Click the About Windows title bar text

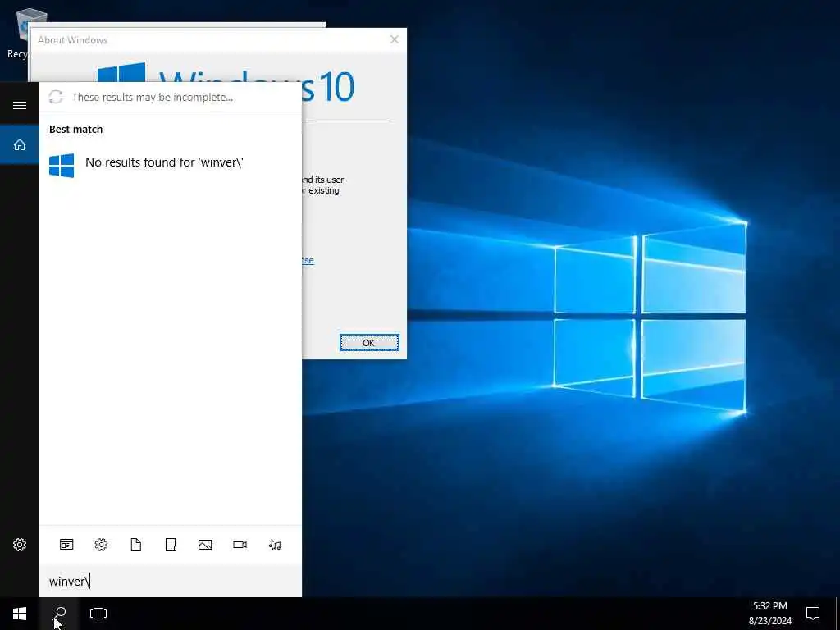coord(73,40)
